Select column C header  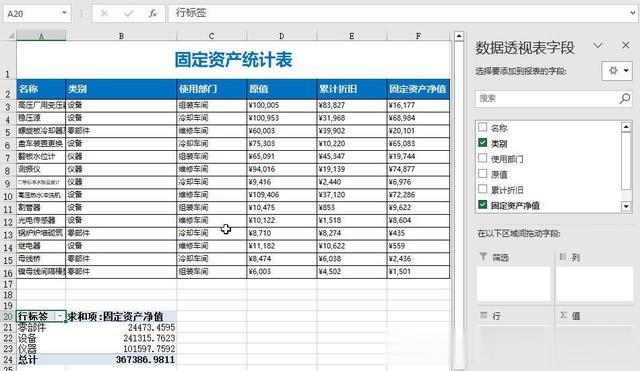point(211,36)
